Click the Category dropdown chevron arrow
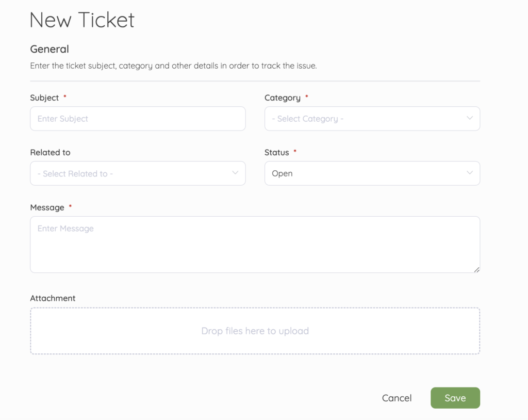Screen dimensions: 528x420 (469, 118)
